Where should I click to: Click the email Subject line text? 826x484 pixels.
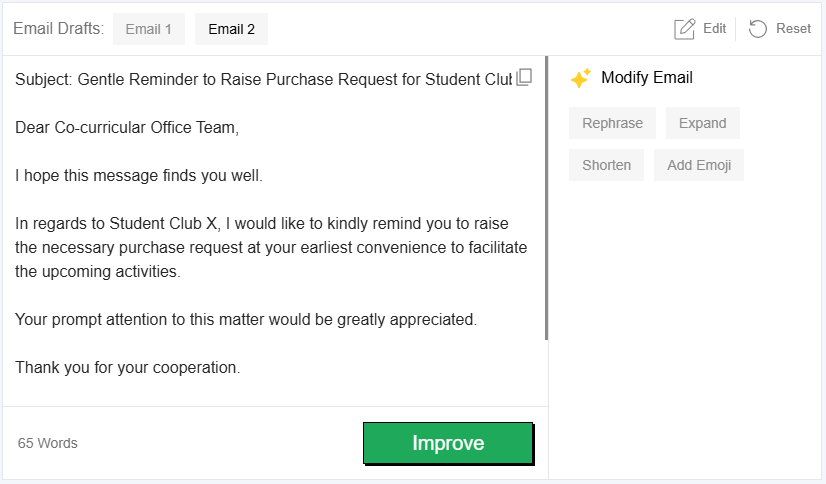[x=263, y=79]
